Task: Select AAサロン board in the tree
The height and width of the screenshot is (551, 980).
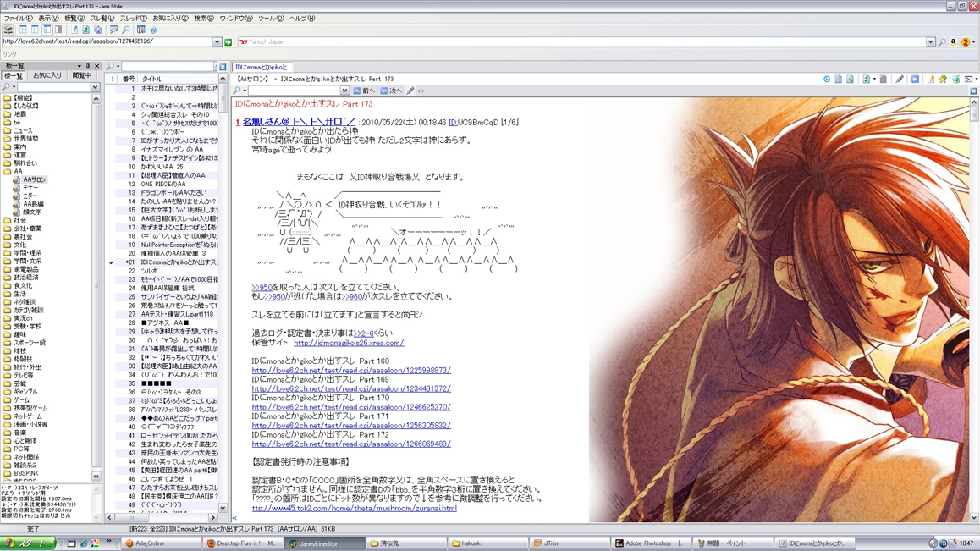Action: (35, 179)
